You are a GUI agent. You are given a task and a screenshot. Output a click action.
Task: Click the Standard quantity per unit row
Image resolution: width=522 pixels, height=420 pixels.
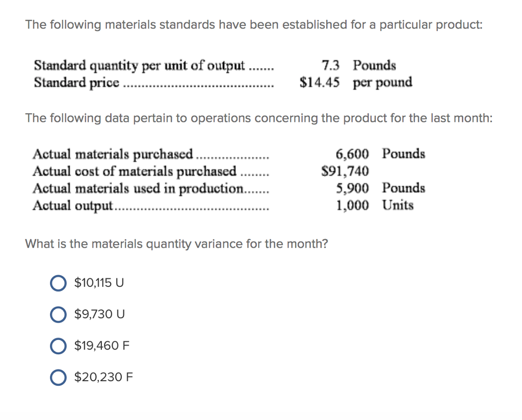153,66
